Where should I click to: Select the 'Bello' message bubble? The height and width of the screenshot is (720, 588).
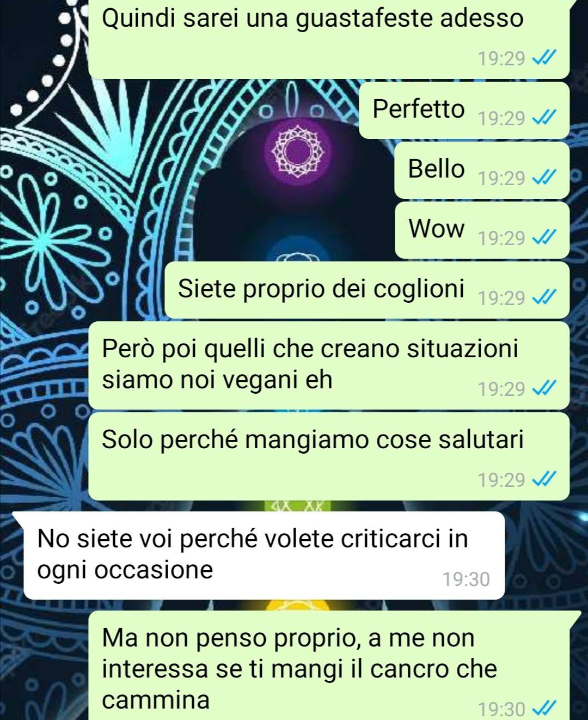click(482, 170)
